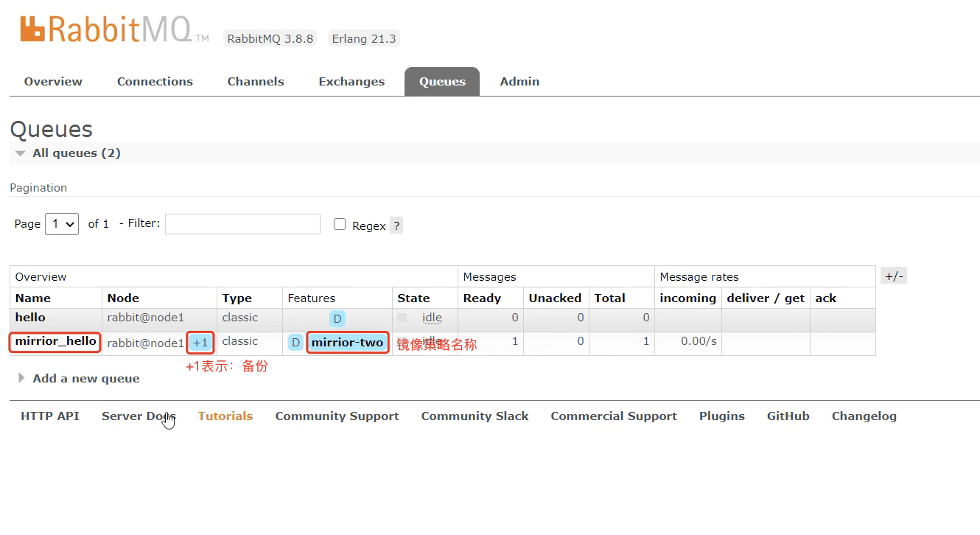Open the mirrior_hello queue link
This screenshot has height=535, width=980.
[56, 341]
